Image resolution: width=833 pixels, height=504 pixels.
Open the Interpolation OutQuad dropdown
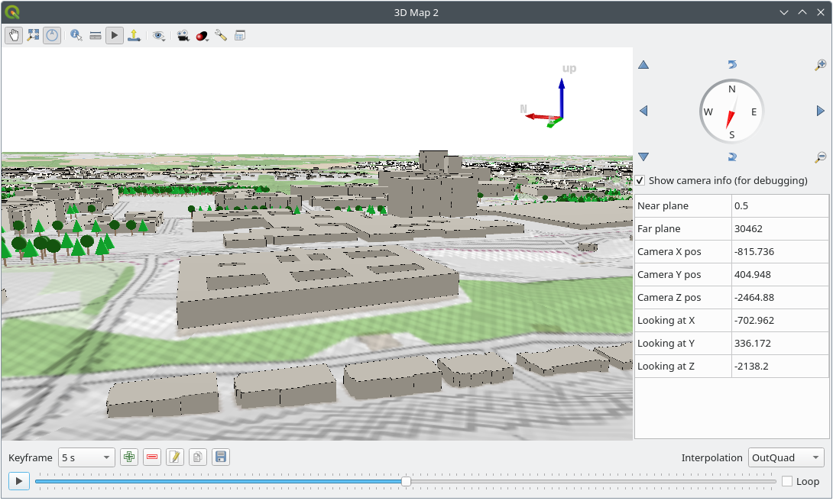tap(786, 457)
